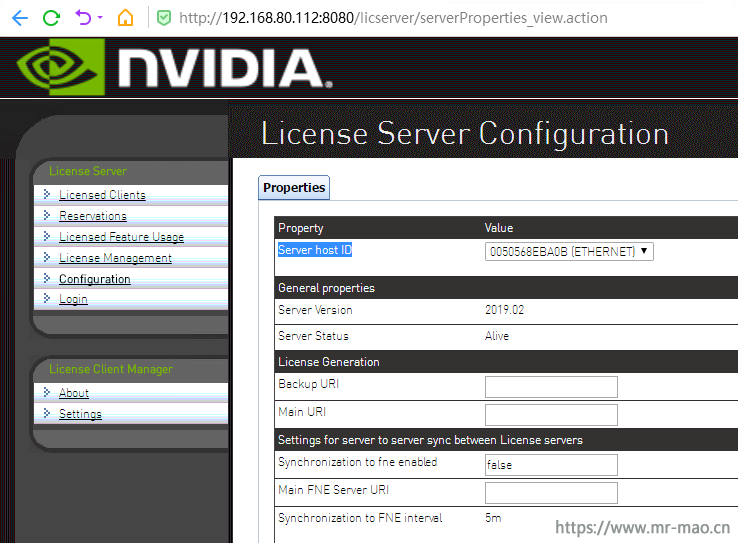The image size is (738, 543).
Task: Open the dropdown beside the undo arrow
Action: click(x=100, y=18)
